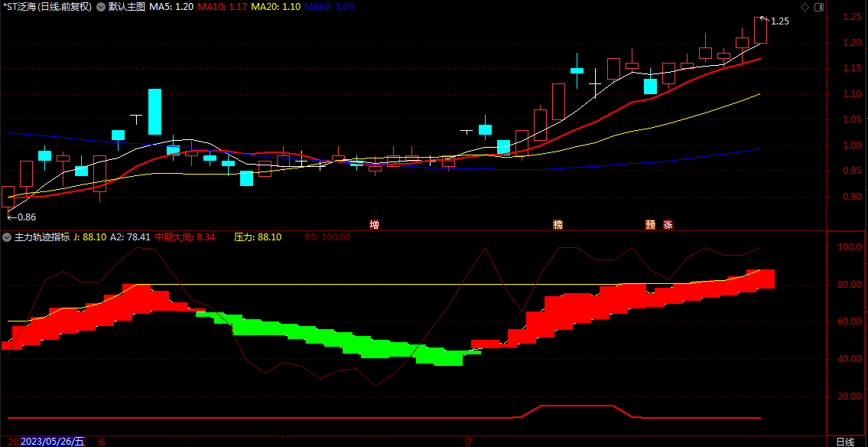This screenshot has width=868, height=447.
Task: Click the 中期大底: 8.34 value
Action: click(185, 237)
